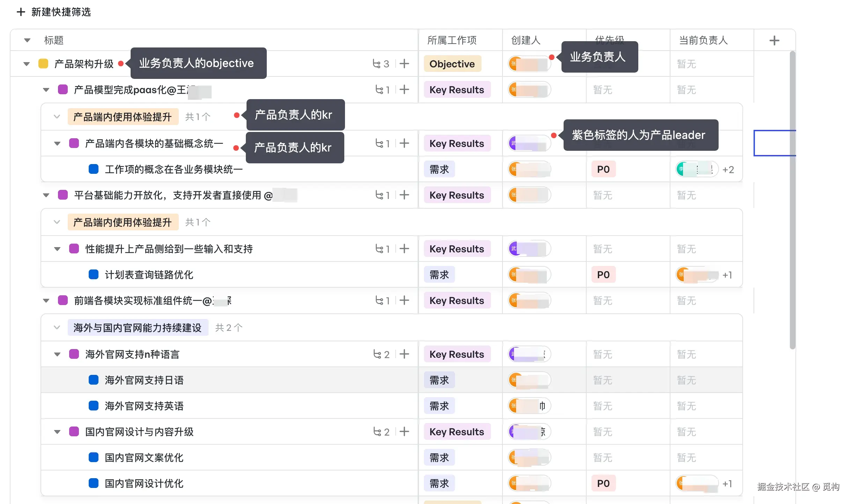Click plus icon to add column
The width and height of the screenshot is (852, 504).
tap(774, 40)
